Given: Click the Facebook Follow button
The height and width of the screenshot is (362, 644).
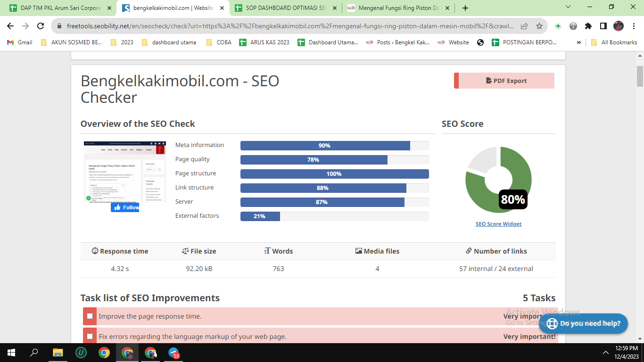Looking at the screenshot, I should [125, 207].
